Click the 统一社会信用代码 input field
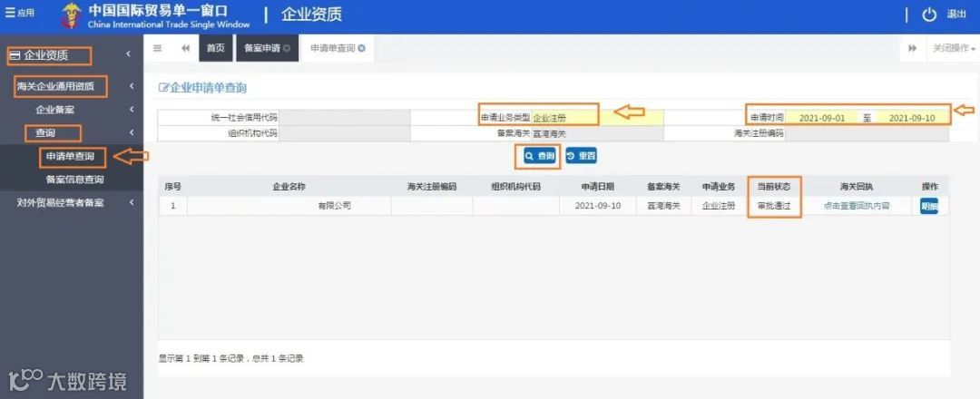980x399 pixels. (345, 117)
